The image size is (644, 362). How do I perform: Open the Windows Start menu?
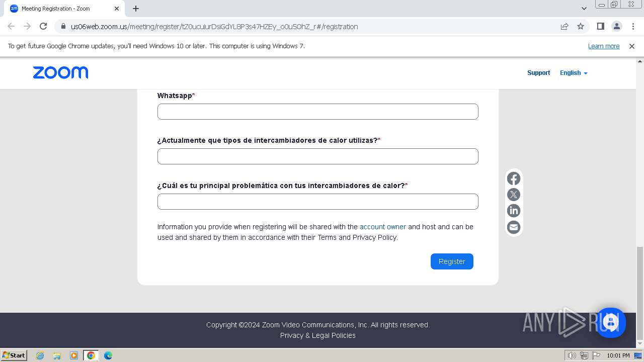point(14,355)
